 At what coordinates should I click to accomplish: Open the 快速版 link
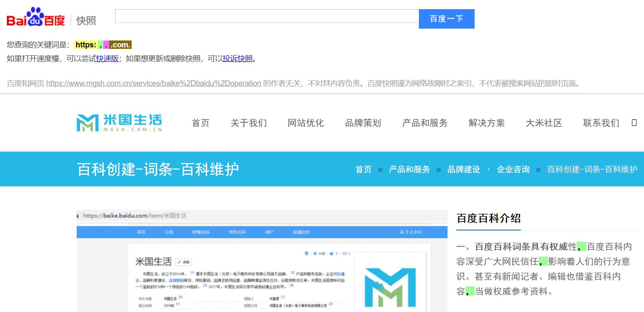[107, 58]
